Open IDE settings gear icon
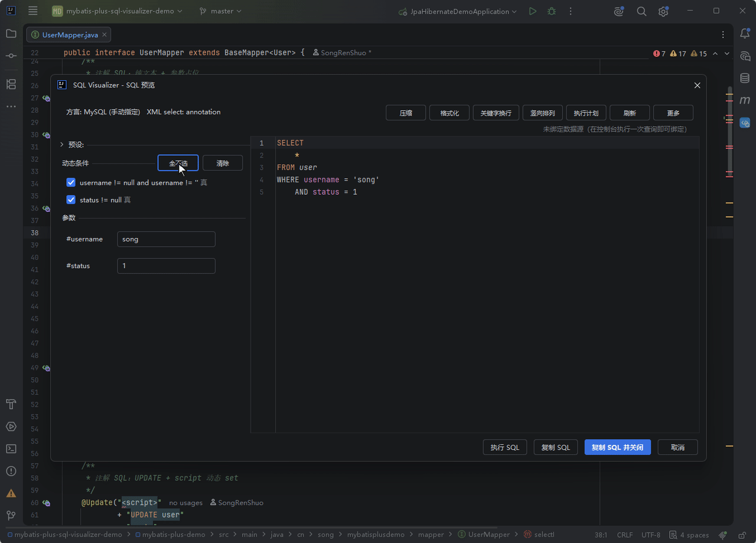This screenshot has width=756, height=543. click(x=663, y=11)
